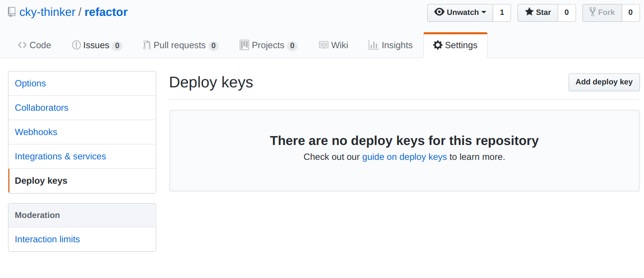644x278 pixels.
Task: Click the fork icon in Fork button
Action: (x=592, y=12)
